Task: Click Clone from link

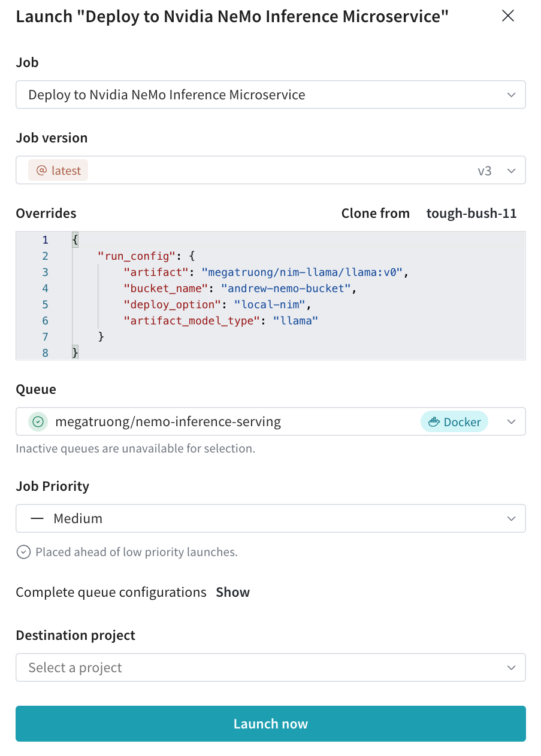Action: [375, 213]
